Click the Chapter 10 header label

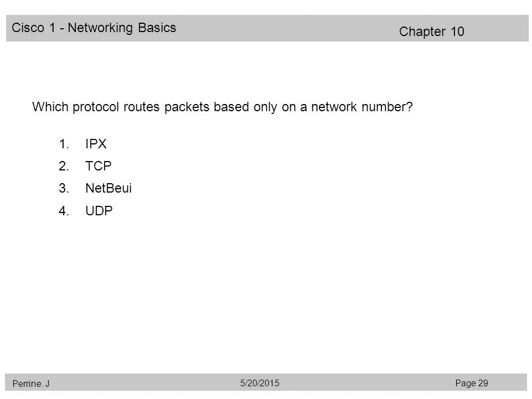[x=432, y=32]
